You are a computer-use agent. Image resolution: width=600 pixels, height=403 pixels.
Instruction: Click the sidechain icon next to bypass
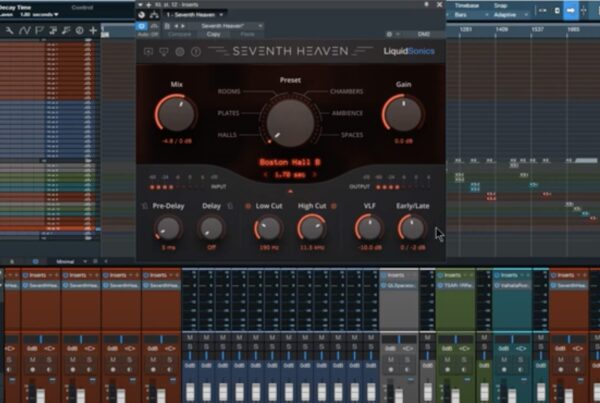[x=154, y=26]
